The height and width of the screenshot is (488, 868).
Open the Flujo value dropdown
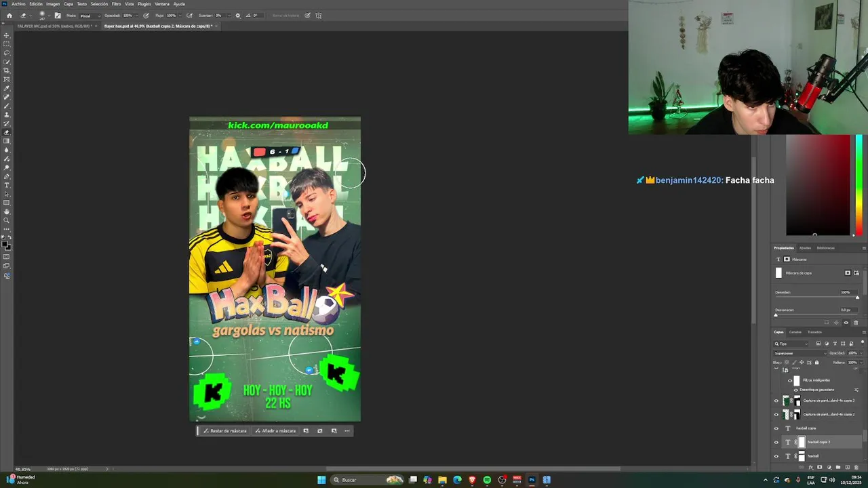pyautogui.click(x=179, y=15)
